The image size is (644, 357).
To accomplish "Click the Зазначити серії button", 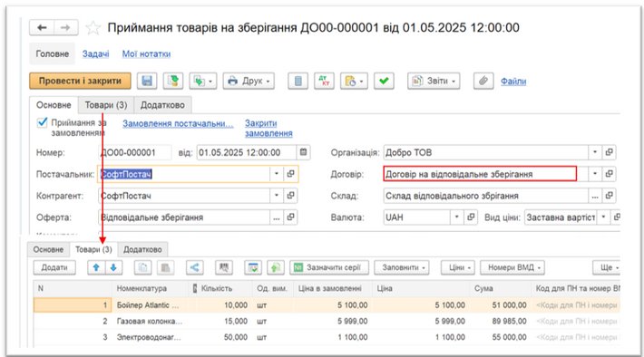I will [329, 267].
